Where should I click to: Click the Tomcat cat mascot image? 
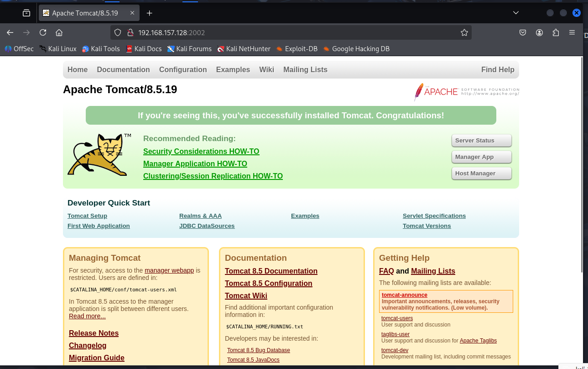[99, 155]
